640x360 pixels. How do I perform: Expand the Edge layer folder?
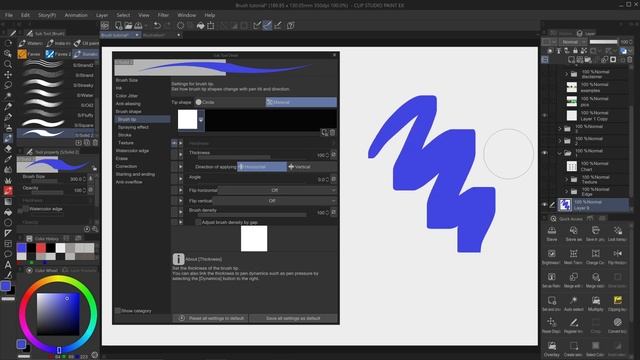(x=567, y=191)
